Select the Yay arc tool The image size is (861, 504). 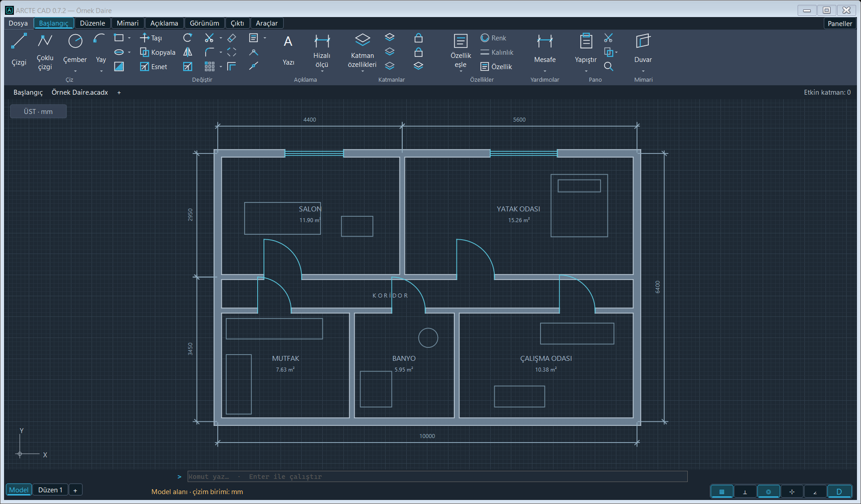point(101,48)
